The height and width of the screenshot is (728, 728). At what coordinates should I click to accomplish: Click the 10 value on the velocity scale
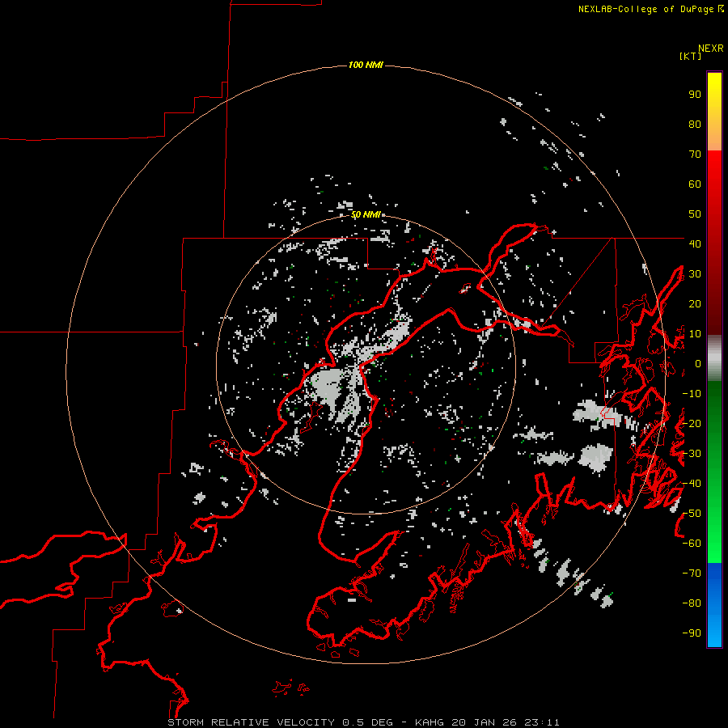(x=695, y=334)
